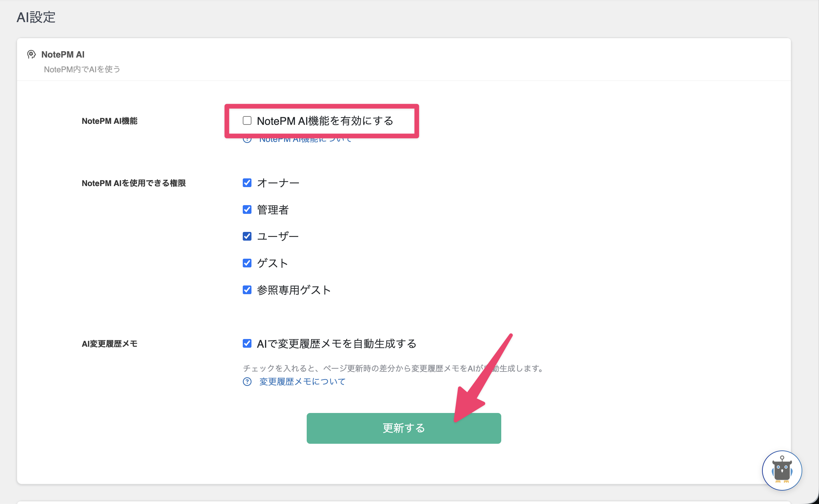This screenshot has width=819, height=504.
Task: Click the NotePM AI head icon
Action: pyautogui.click(x=31, y=54)
